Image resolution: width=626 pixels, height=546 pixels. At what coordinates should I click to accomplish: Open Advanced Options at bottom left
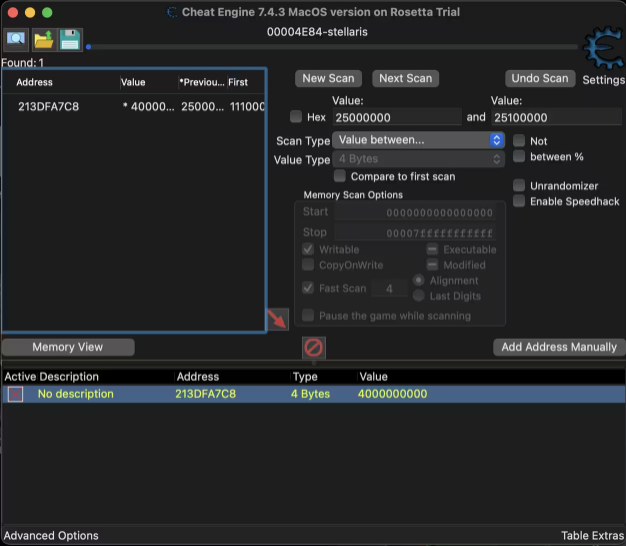point(50,536)
